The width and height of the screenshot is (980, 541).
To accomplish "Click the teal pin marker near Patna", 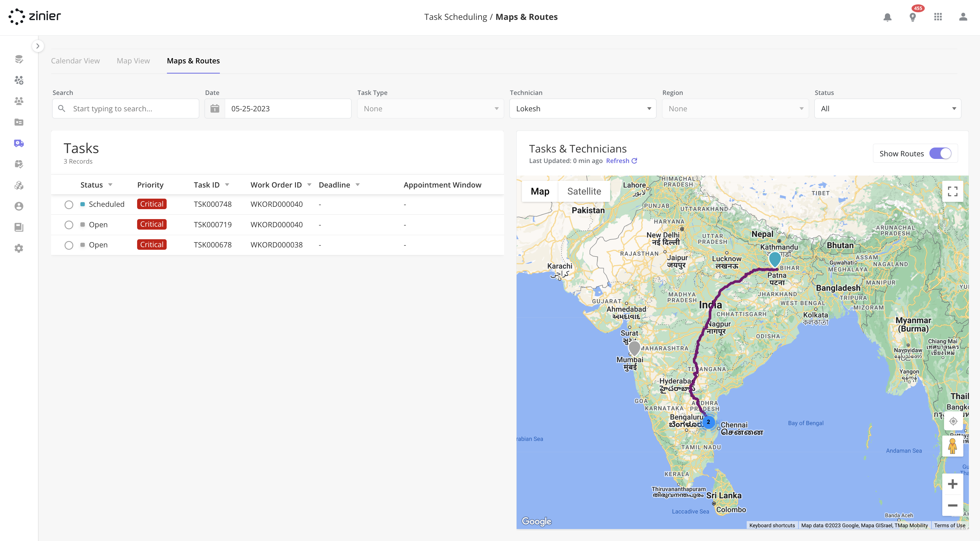I will [775, 259].
